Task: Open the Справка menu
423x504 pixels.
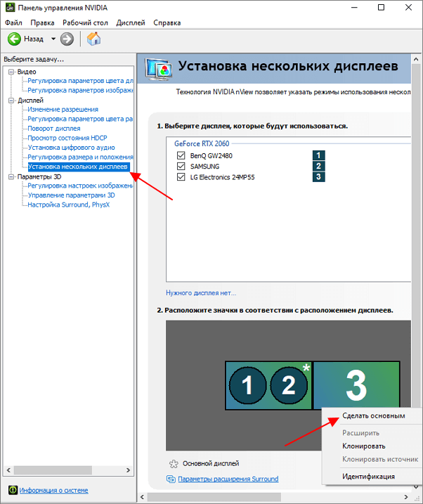Action: (x=167, y=22)
